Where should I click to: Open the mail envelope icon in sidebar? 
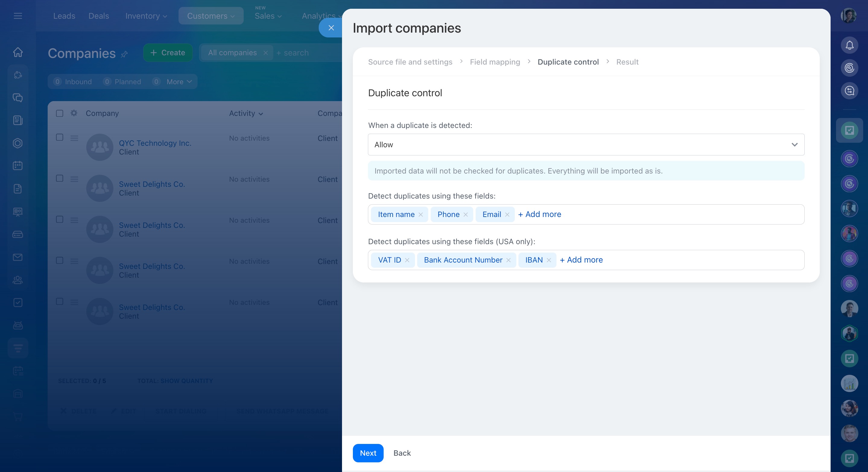[x=18, y=257]
